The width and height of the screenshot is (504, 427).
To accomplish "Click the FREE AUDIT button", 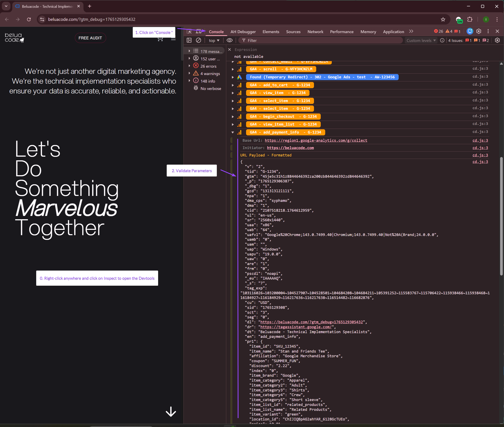I will 90,38.
